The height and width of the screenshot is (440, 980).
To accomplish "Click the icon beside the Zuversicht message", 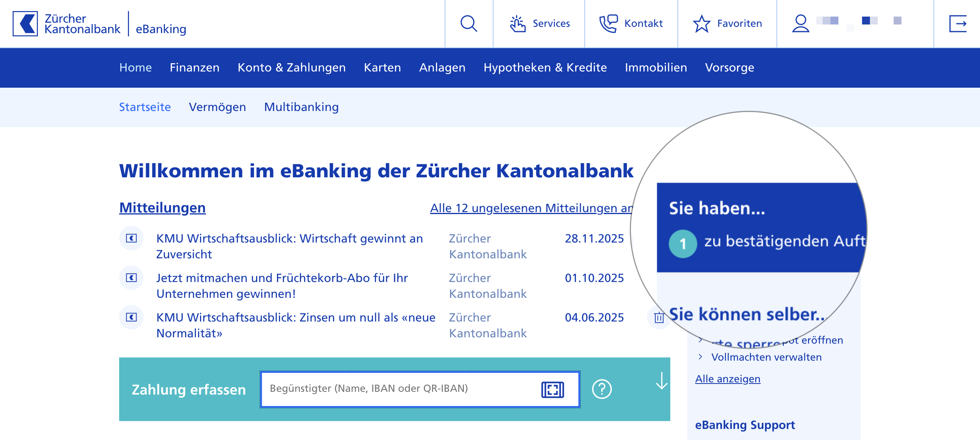I will pos(131,238).
